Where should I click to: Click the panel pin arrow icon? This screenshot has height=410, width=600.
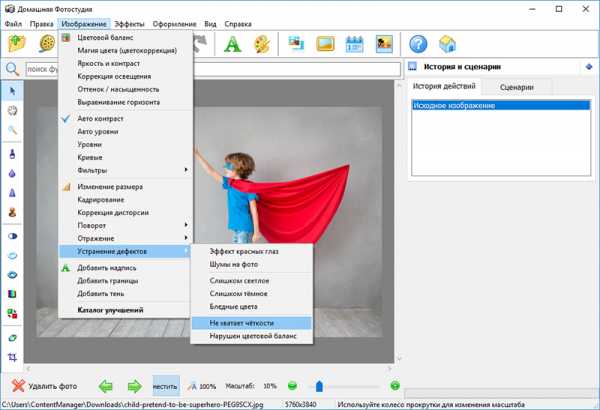pos(589,67)
